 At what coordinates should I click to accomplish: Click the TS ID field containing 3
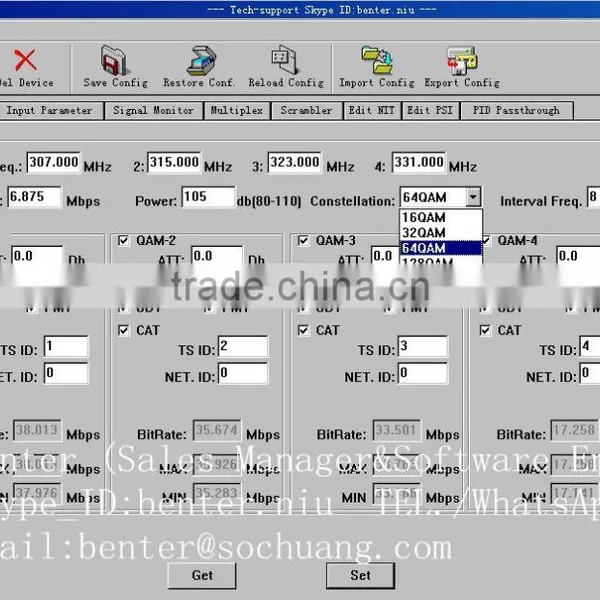[422, 346]
